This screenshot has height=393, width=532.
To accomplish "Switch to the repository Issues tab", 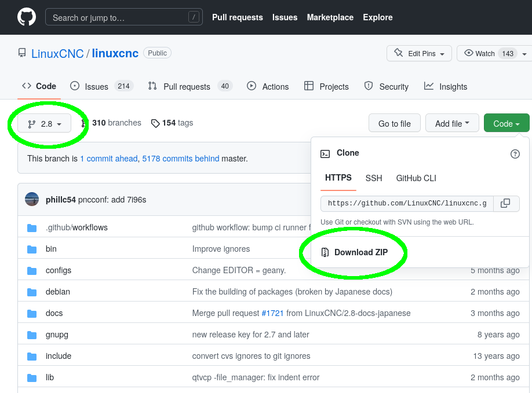I will click(x=102, y=86).
